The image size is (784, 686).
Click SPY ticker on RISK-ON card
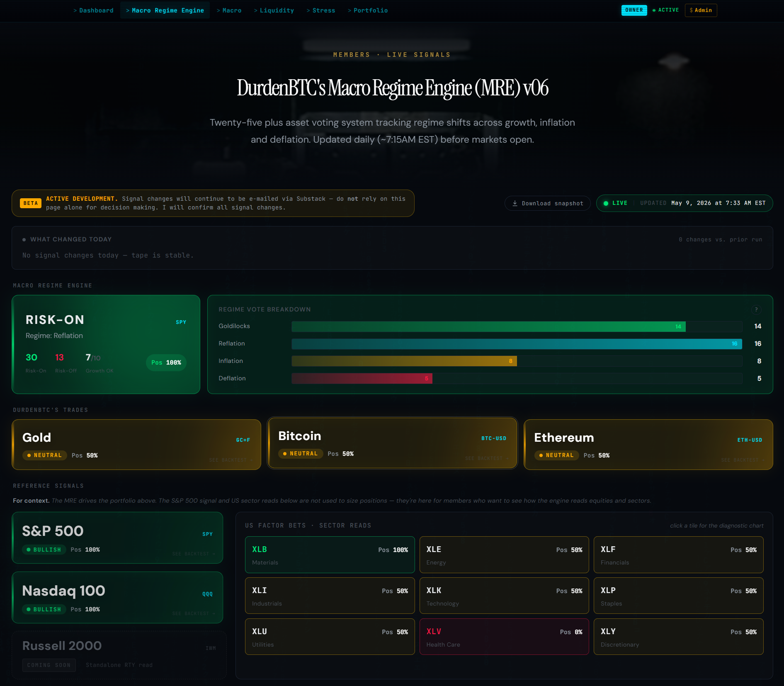[x=181, y=322]
